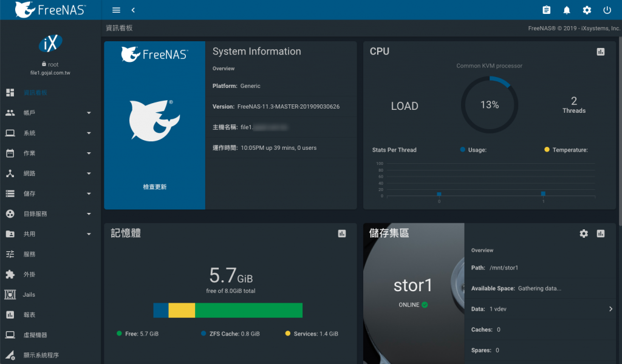Click the tasks calendar icon
Image resolution: width=622 pixels, height=364 pixels.
(10, 153)
